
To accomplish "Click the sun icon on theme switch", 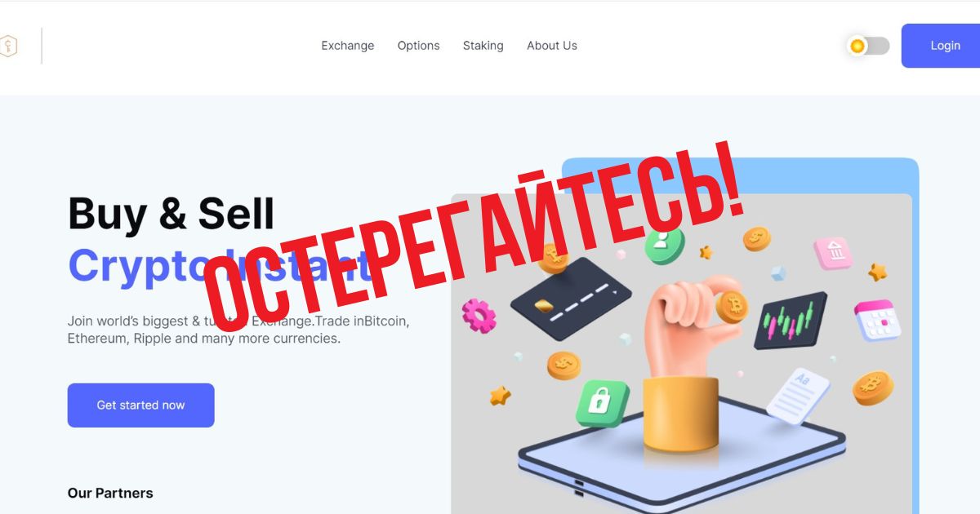I will click(857, 46).
